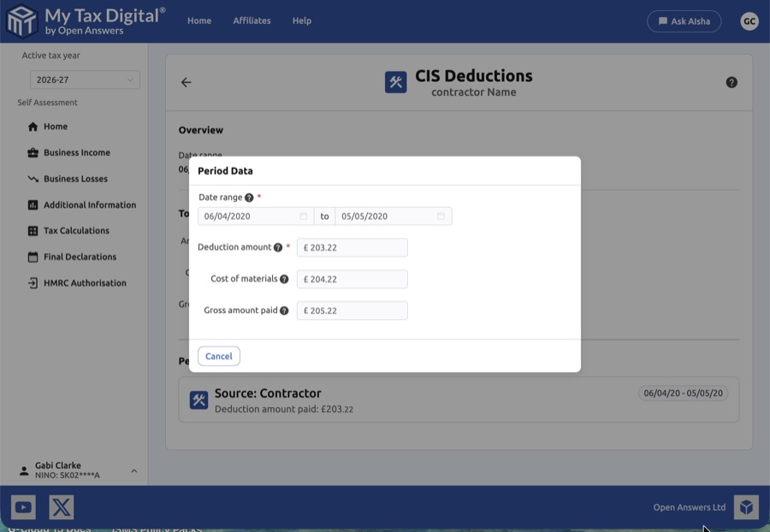Click the Ask Aisha button

(684, 21)
